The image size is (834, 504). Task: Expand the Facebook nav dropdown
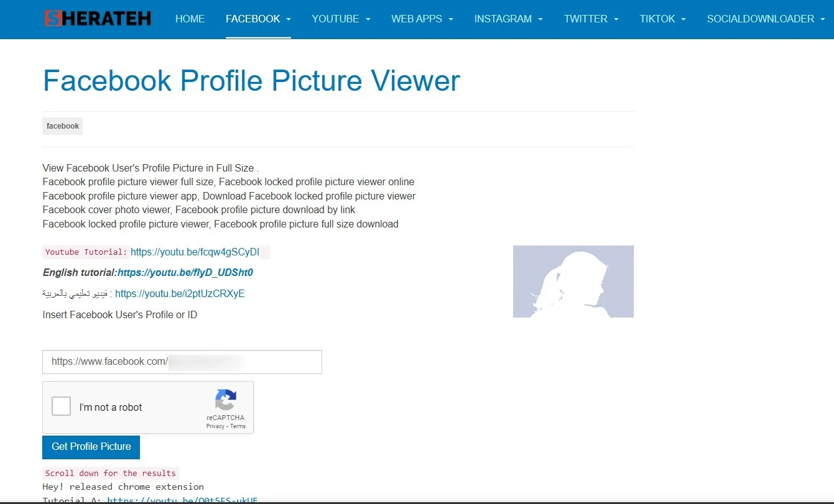(258, 19)
